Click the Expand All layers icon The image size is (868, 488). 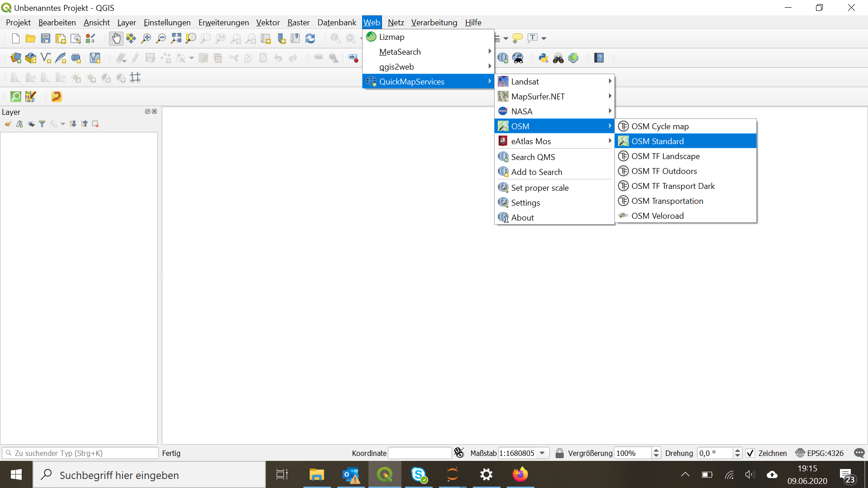coord(73,124)
